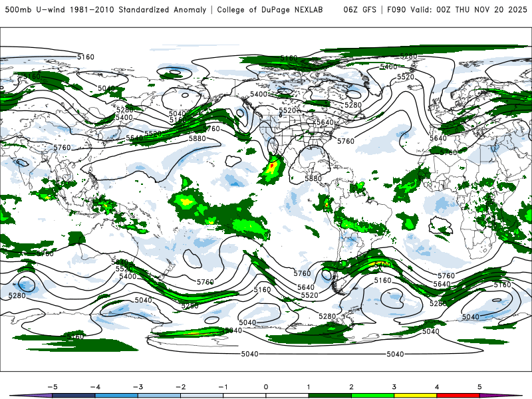
Task: Click the 2 colorbar tick label
Action: point(351,387)
